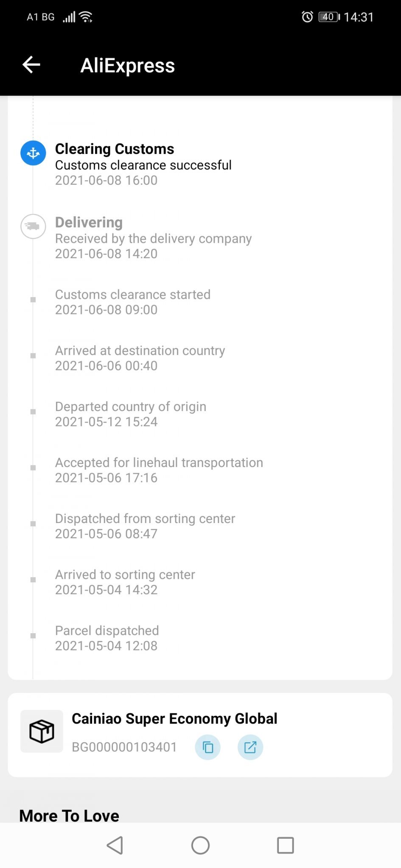This screenshot has height=868, width=401.
Task: Tap the Wi-Fi status icon
Action: click(86, 17)
